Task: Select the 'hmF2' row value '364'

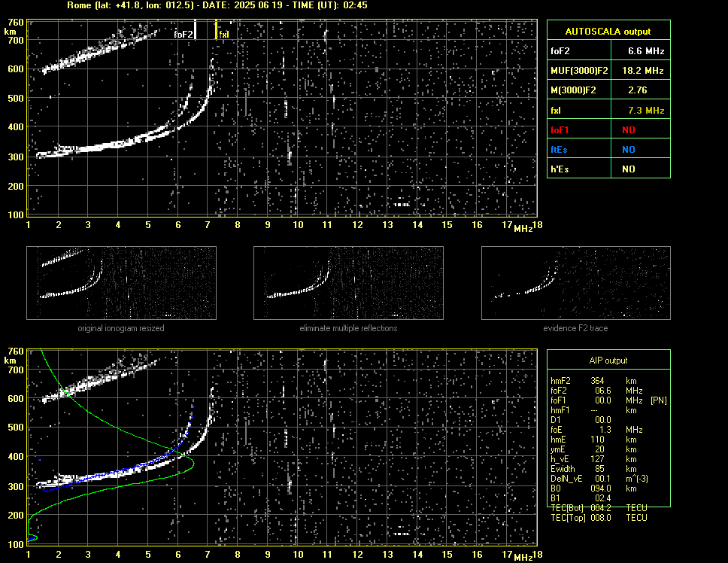Action: pos(598,381)
